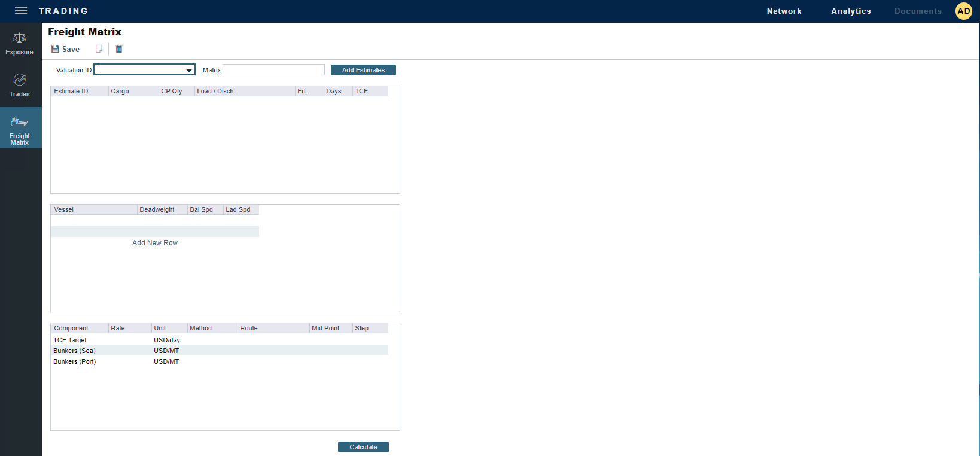Open the Analytics menu
980x456 pixels.
[x=851, y=11]
